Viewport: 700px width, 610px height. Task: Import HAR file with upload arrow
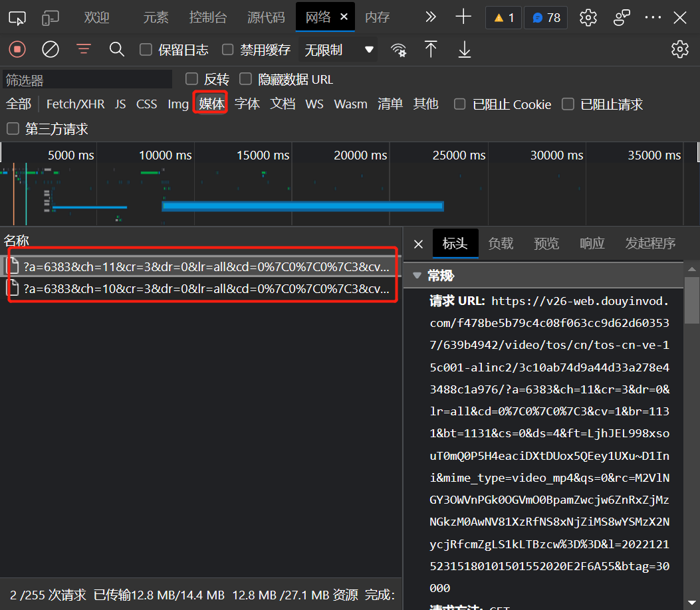coord(431,49)
